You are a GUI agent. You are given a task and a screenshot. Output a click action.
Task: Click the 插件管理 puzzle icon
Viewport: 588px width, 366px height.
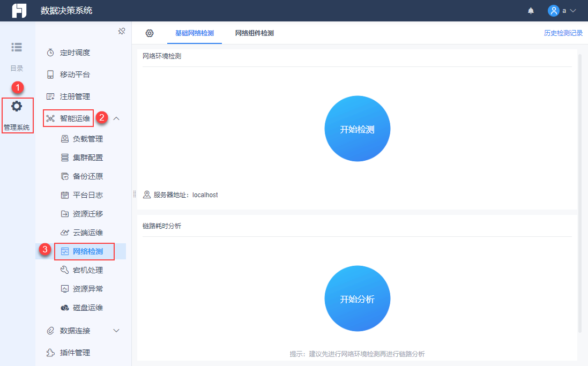50,353
